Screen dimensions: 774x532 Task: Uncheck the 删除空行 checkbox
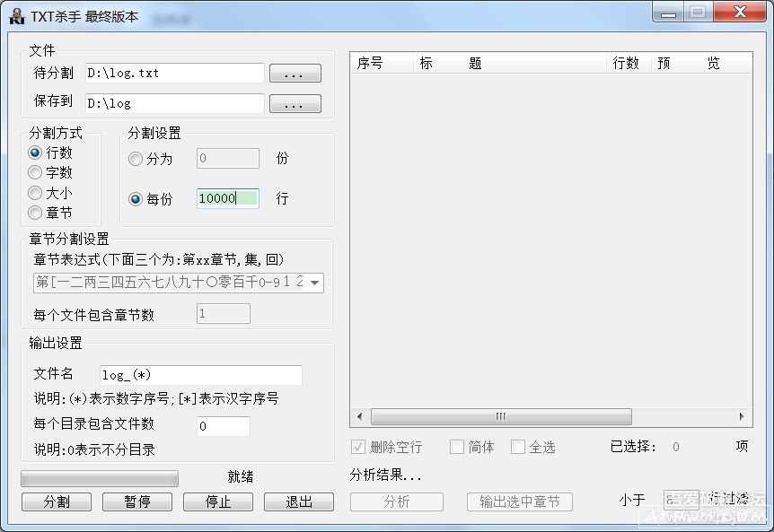(x=357, y=447)
